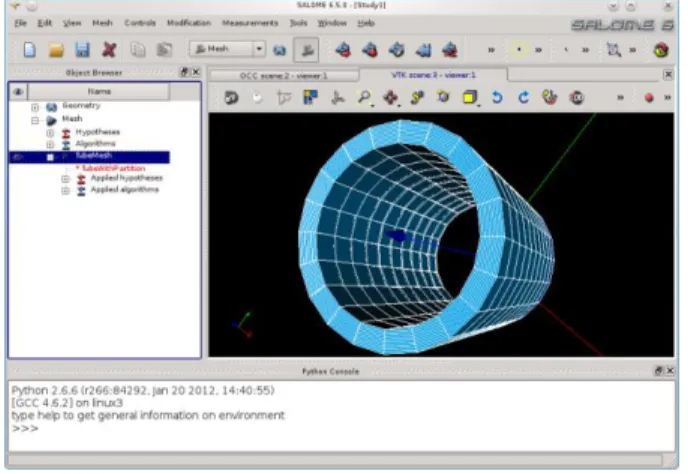The height and width of the screenshot is (474, 688).
Task: Expand the Hypotheses tree node
Action: pos(50,133)
